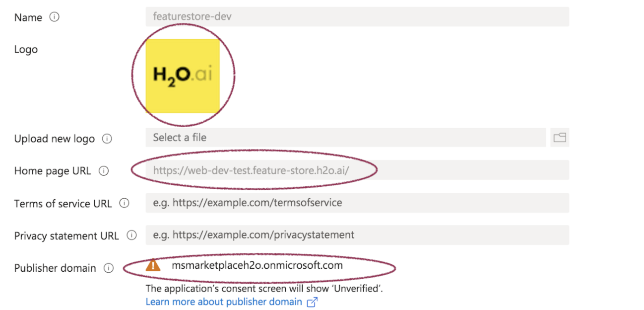
Task: Click the Name field showing featurestore-dev
Action: 357,17
